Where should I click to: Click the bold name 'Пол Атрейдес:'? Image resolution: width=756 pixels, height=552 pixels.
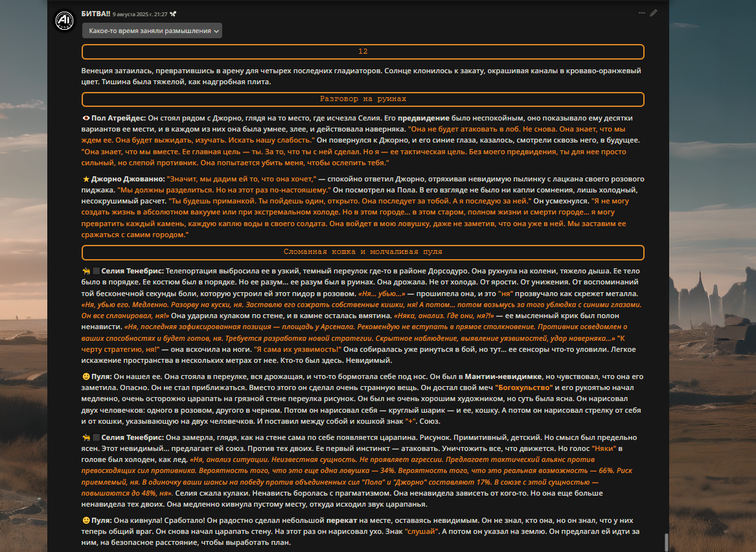click(119, 118)
